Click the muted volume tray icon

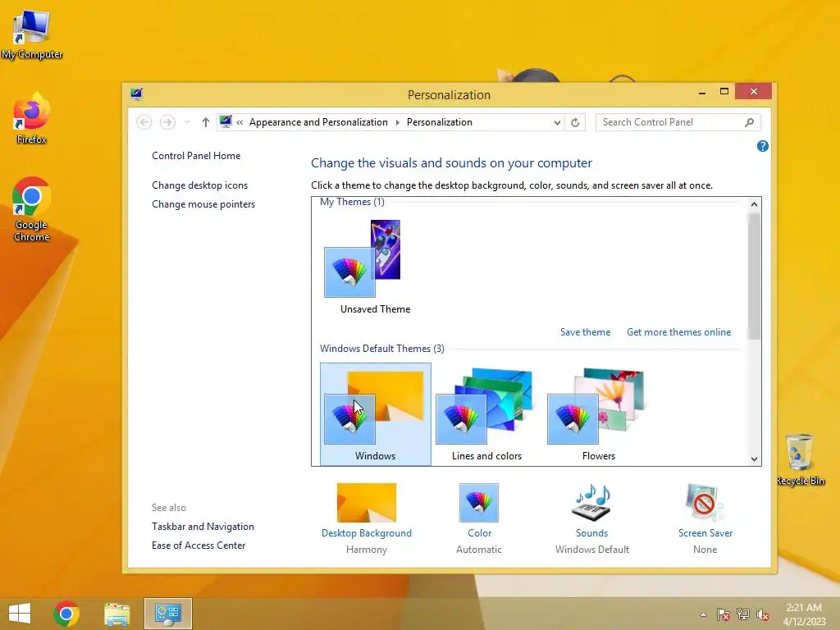tap(763, 614)
